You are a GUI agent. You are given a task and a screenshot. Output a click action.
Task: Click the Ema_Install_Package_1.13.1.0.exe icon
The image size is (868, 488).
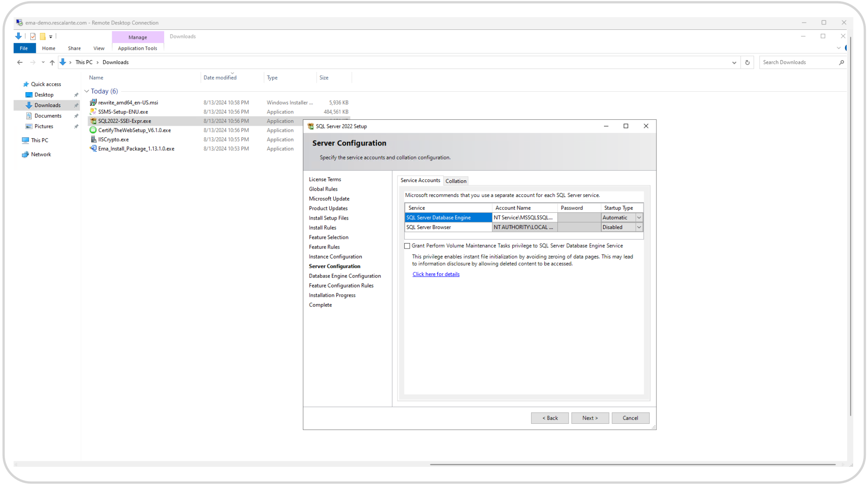pos(93,149)
